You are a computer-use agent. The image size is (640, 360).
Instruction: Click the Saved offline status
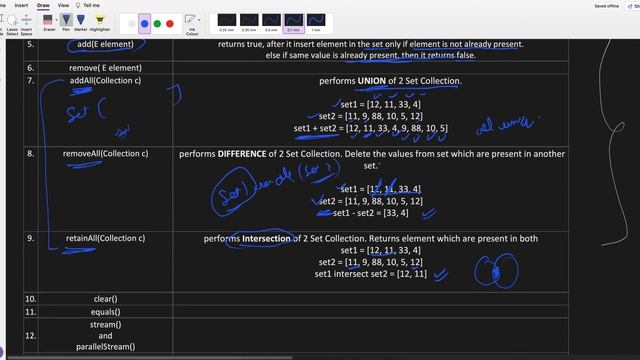pos(607,6)
